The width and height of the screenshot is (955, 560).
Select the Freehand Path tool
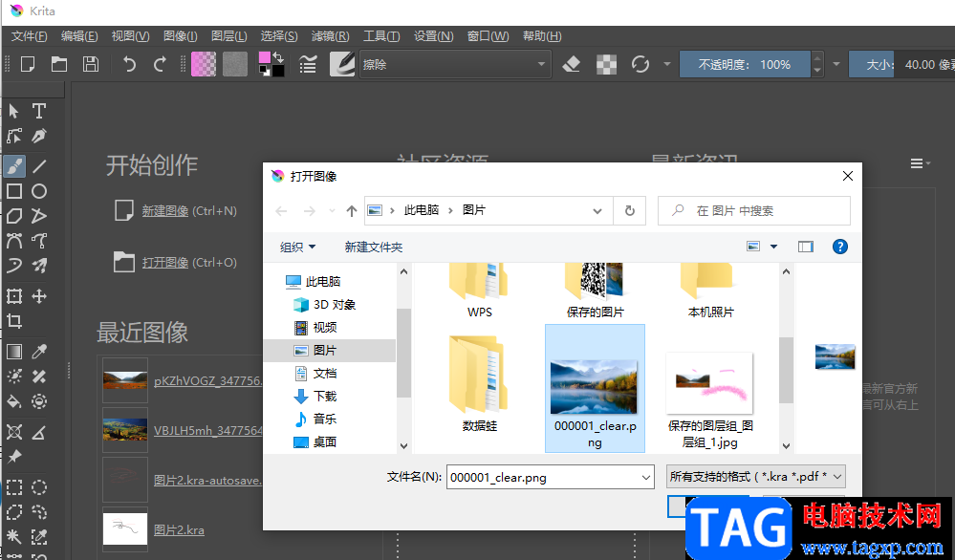[39, 241]
